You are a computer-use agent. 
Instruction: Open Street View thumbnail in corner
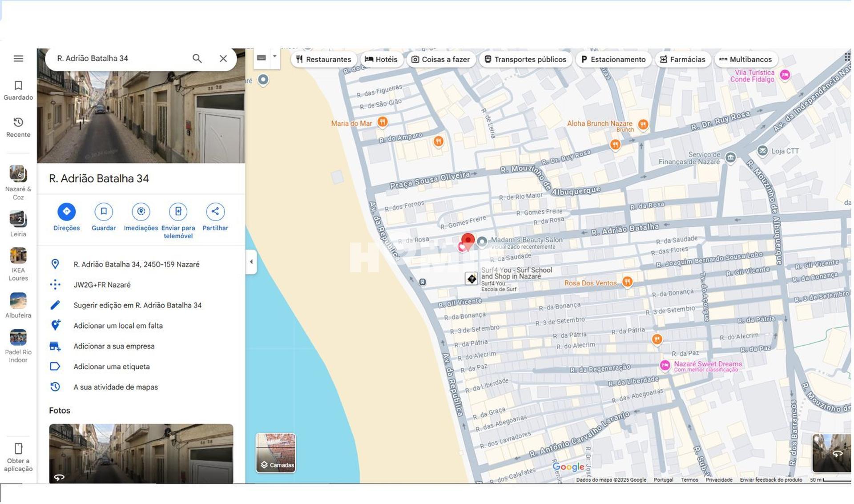pos(831,453)
